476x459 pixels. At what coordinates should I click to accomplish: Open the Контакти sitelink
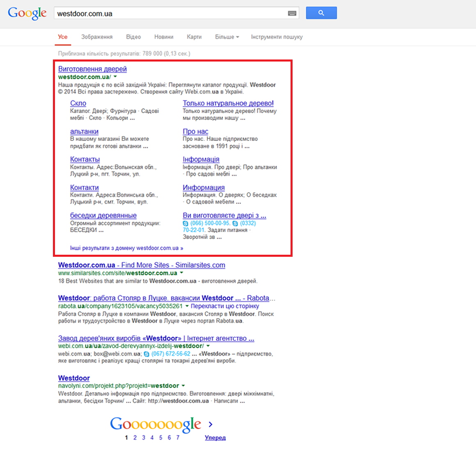85,187
